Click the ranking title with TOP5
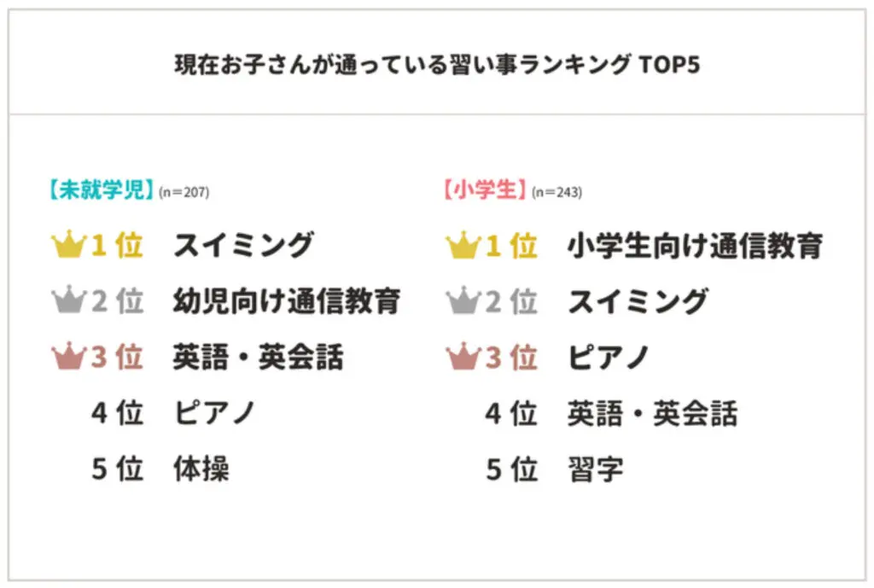 (436, 65)
